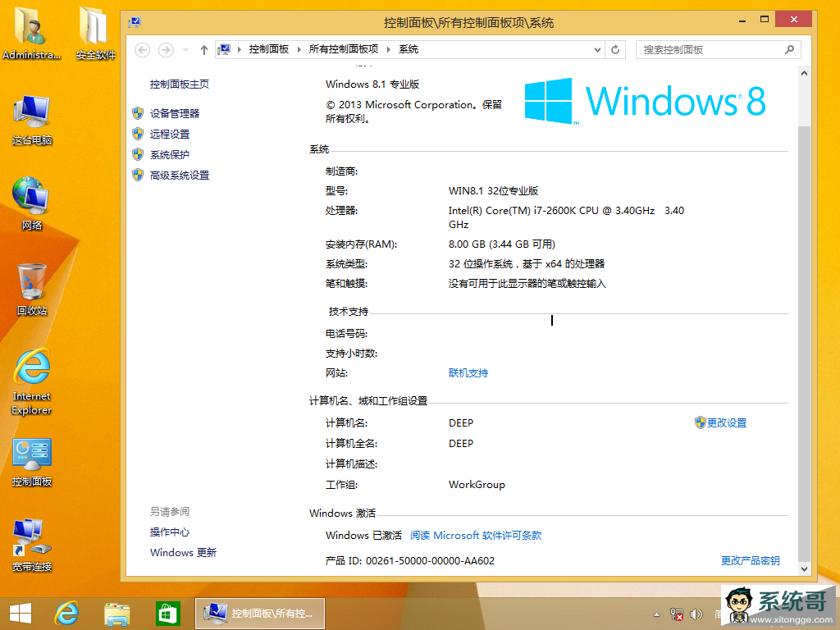The width and height of the screenshot is (840, 630).
Task: Click the window icon in the title bar
Action: (135, 22)
